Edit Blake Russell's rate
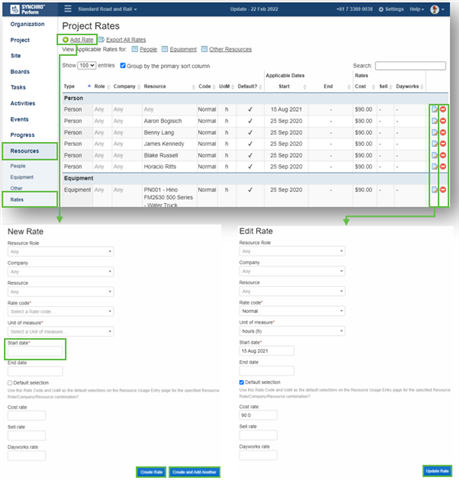 pyautogui.click(x=434, y=155)
